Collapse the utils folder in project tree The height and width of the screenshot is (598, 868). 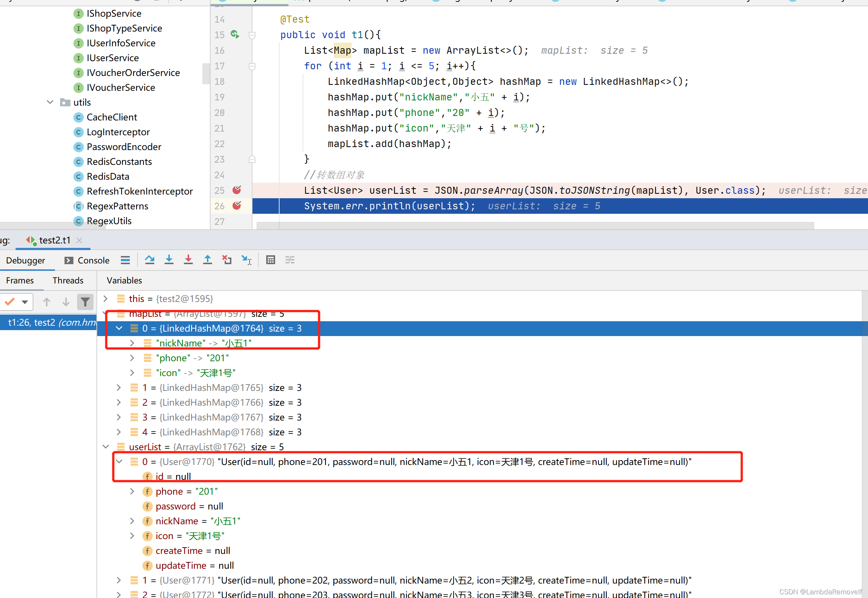pos(50,102)
